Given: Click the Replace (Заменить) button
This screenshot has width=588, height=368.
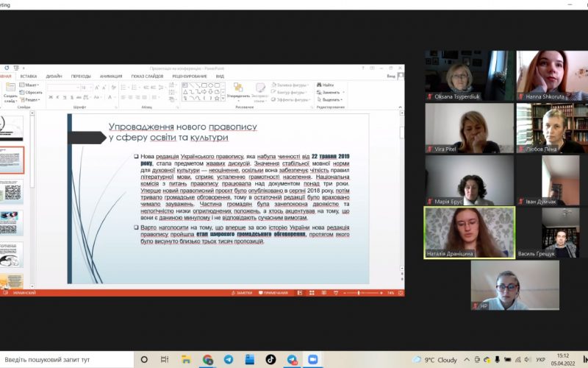Looking at the screenshot, I should pos(331,92).
